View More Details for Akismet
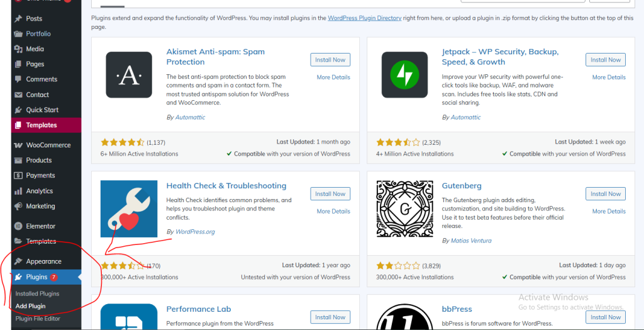Image resolution: width=644 pixels, height=330 pixels. 333,77
